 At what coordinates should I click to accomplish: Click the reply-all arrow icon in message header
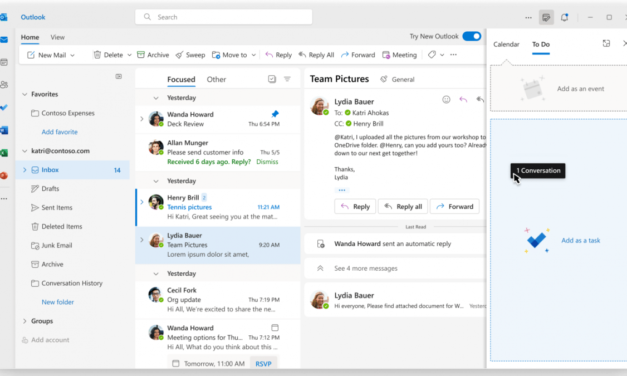[480, 100]
